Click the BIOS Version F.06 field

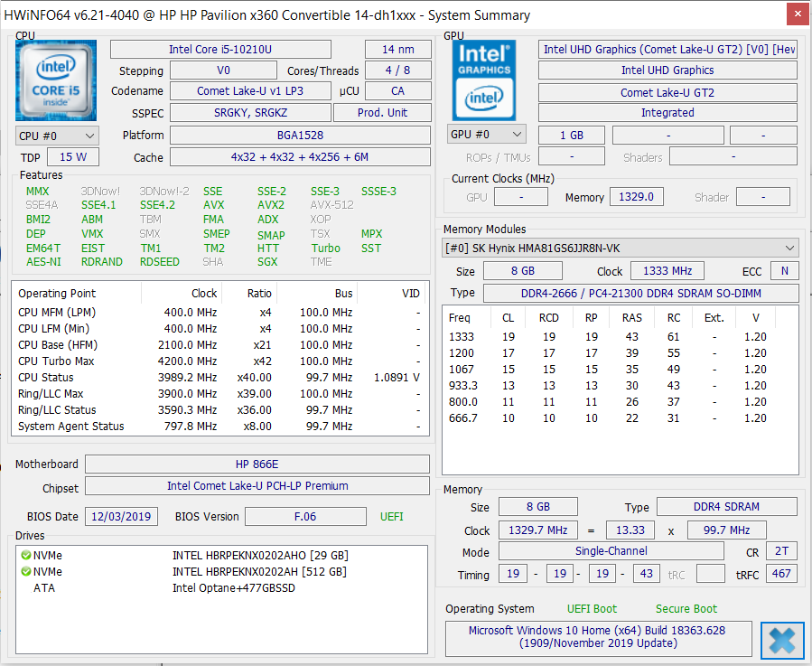[305, 517]
